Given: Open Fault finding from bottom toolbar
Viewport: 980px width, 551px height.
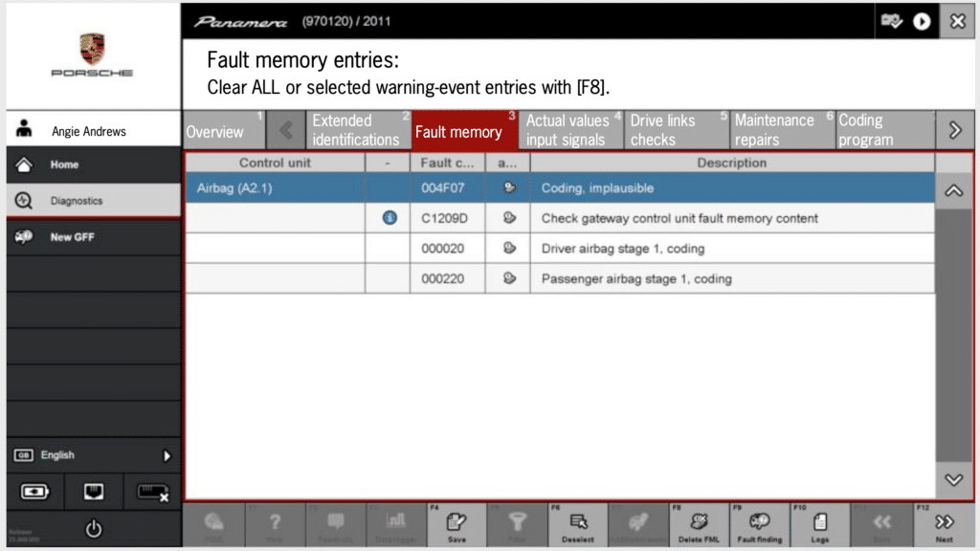Looking at the screenshot, I should coord(759,525).
